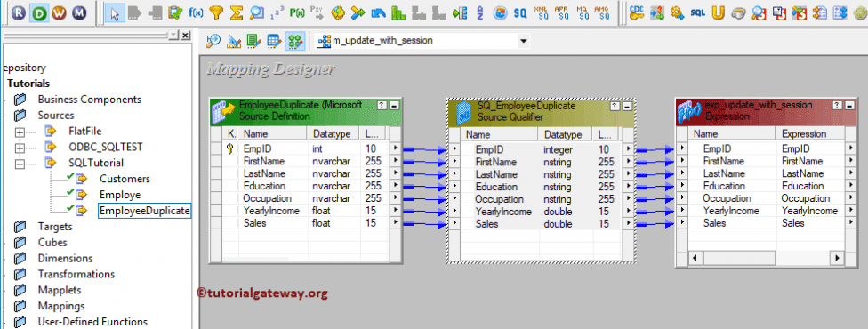
Task: Click Occupation output port arrow in source
Action: pyautogui.click(x=395, y=198)
